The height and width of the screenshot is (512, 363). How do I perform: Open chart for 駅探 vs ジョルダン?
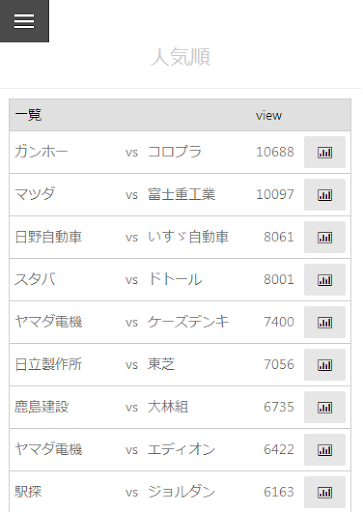(x=324, y=492)
